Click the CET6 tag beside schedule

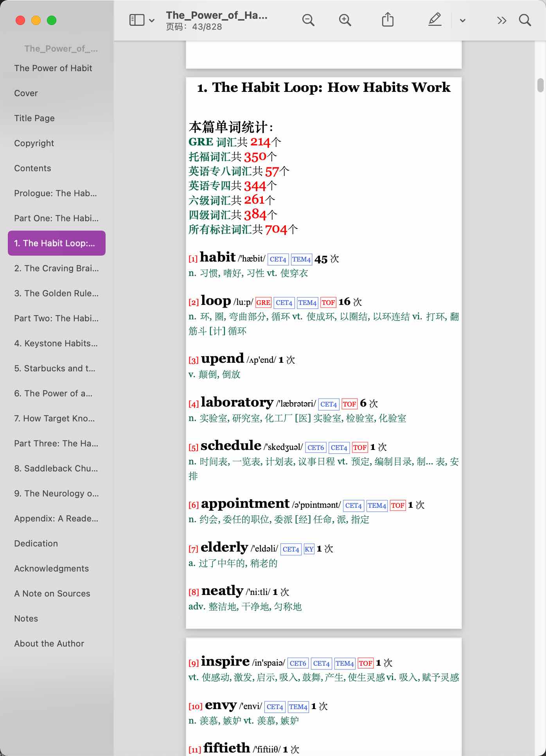click(316, 448)
